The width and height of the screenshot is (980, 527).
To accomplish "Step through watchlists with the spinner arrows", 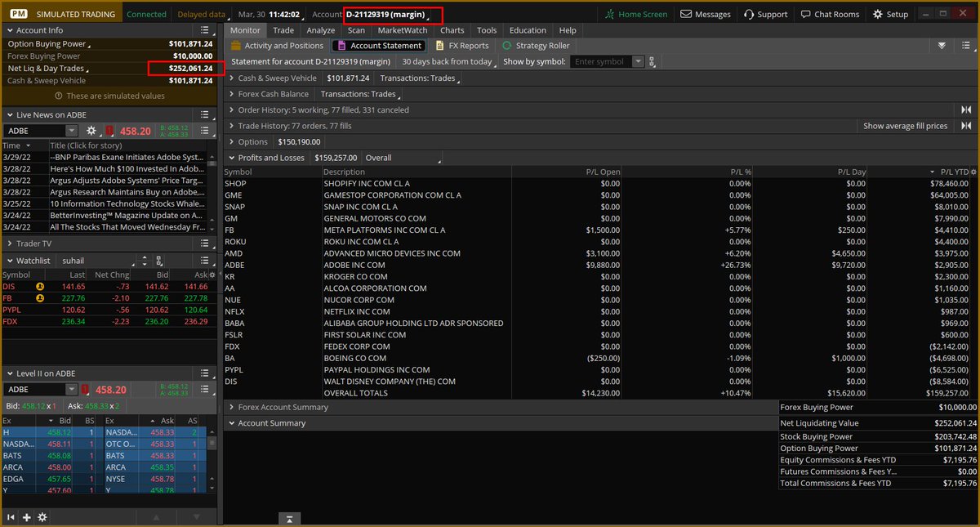I will tap(144, 260).
